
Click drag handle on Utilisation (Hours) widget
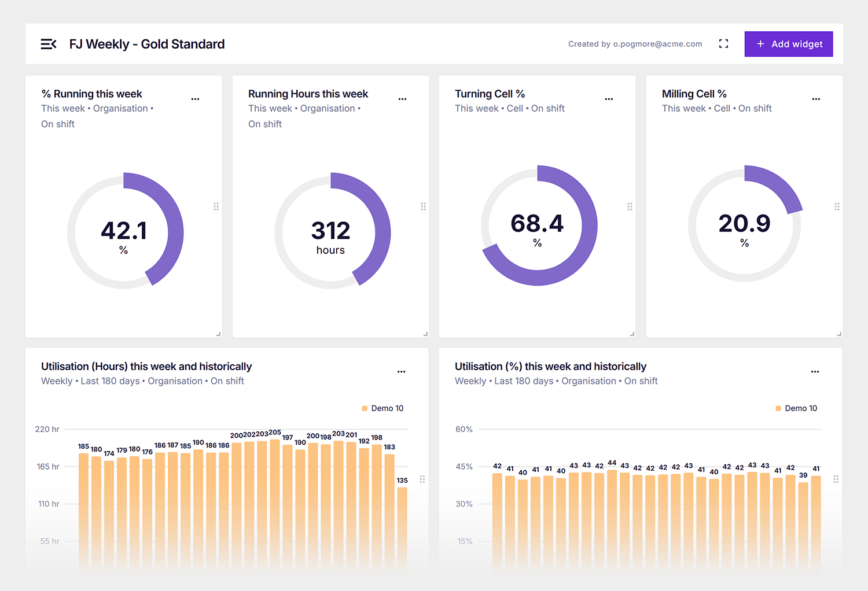[x=422, y=479]
